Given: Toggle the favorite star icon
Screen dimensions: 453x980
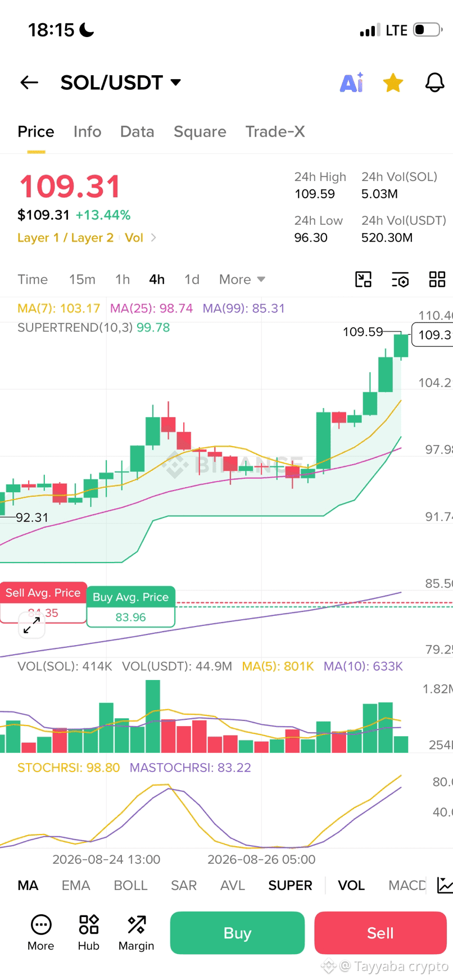Looking at the screenshot, I should click(393, 83).
